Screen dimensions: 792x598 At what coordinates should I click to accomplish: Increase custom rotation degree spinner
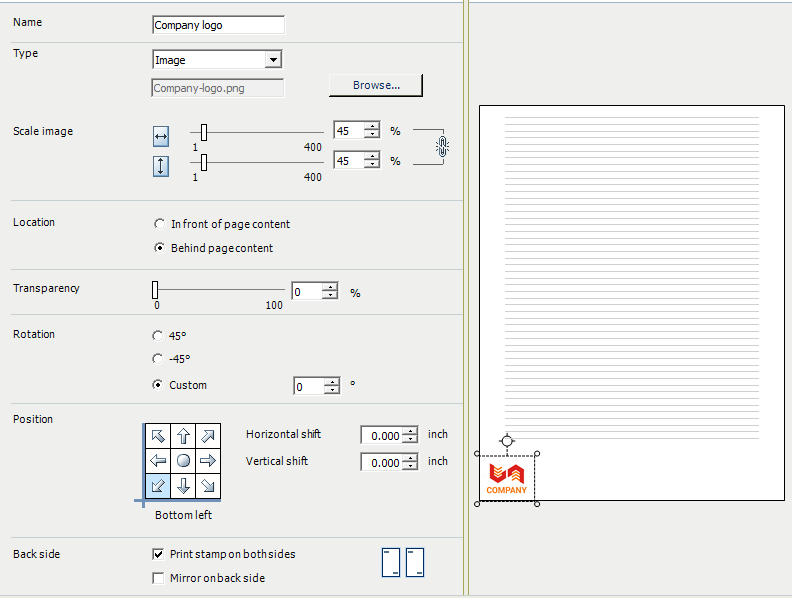332,382
